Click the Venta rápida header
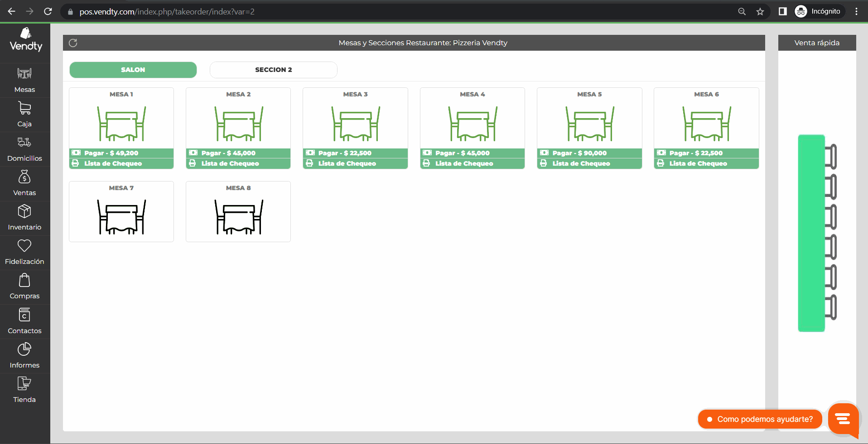Image resolution: width=868 pixels, height=444 pixels. [817, 43]
